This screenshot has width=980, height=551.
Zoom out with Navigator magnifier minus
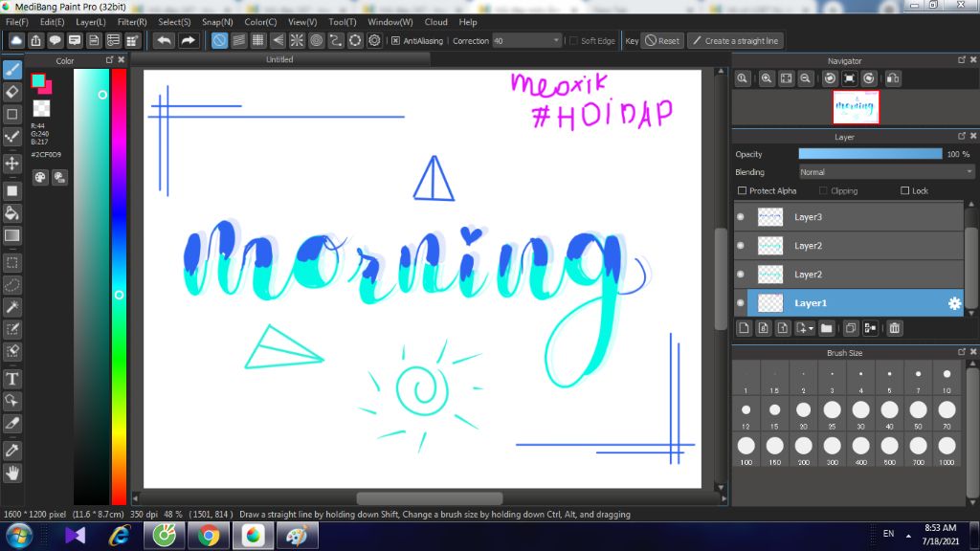coord(806,78)
